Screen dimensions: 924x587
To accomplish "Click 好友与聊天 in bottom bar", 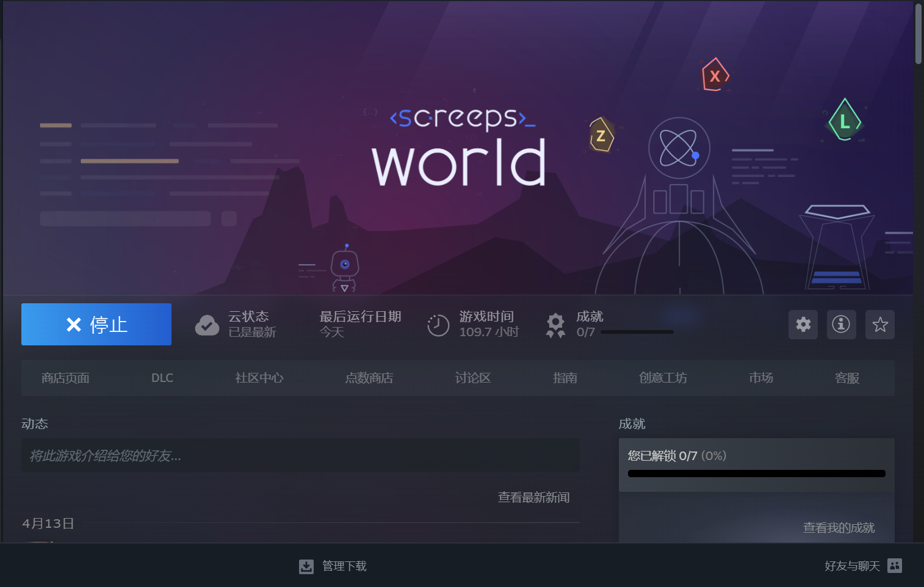I will coord(852,566).
